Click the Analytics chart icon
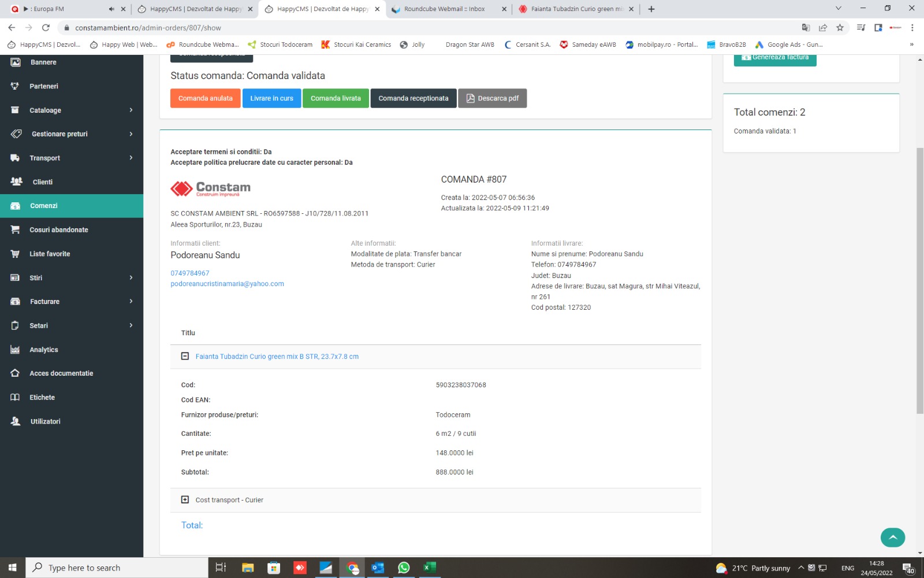Image resolution: width=924 pixels, height=578 pixels. click(x=15, y=349)
